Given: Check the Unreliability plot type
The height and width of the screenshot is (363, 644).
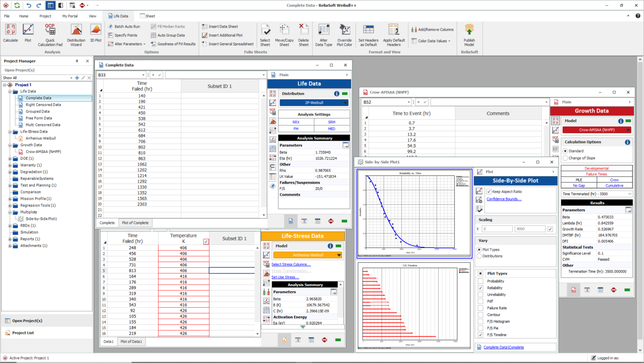Looking at the screenshot, I should 480,295.
